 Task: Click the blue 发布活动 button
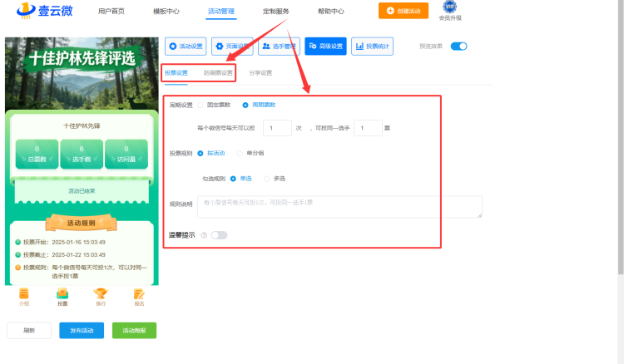pyautogui.click(x=82, y=330)
